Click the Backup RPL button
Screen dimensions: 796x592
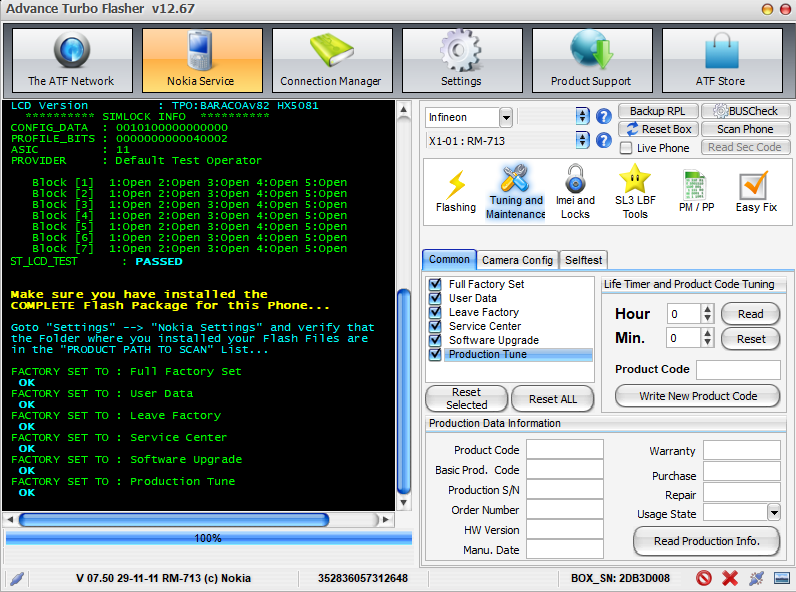[658, 111]
